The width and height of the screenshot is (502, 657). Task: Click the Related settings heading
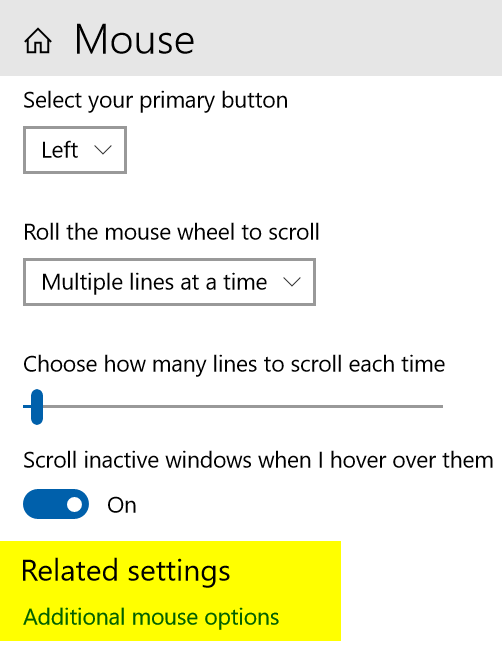click(126, 571)
